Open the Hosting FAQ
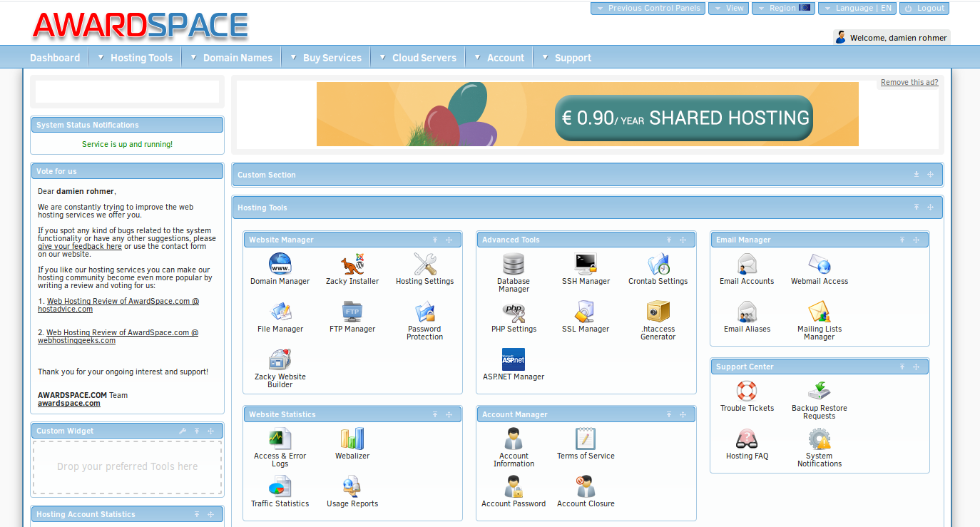The height and width of the screenshot is (527, 980). pos(747,444)
